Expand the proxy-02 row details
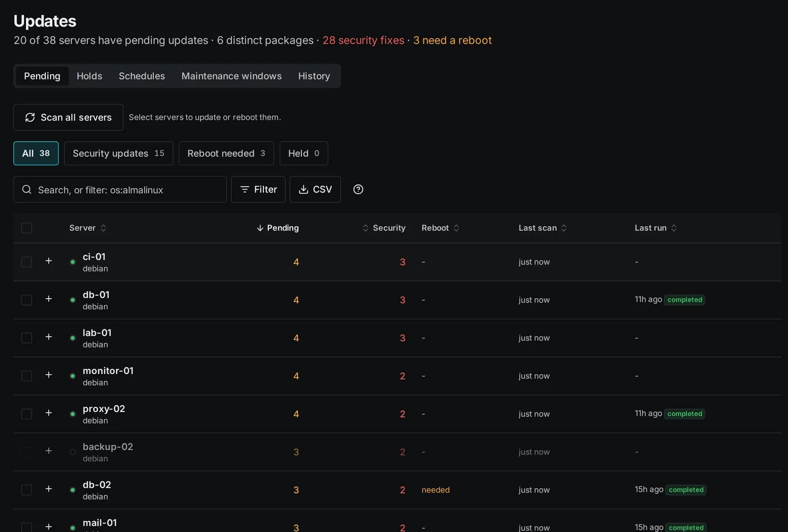This screenshot has height=532, width=788. pyautogui.click(x=49, y=412)
